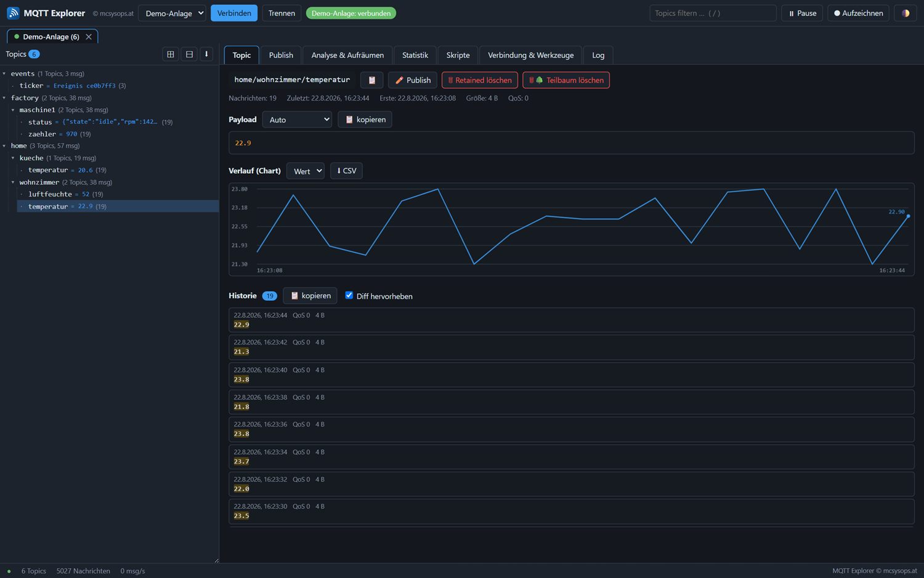Click the 5027 Nachrichten status bar entry
The width and height of the screenshot is (924, 578).
[x=83, y=571]
